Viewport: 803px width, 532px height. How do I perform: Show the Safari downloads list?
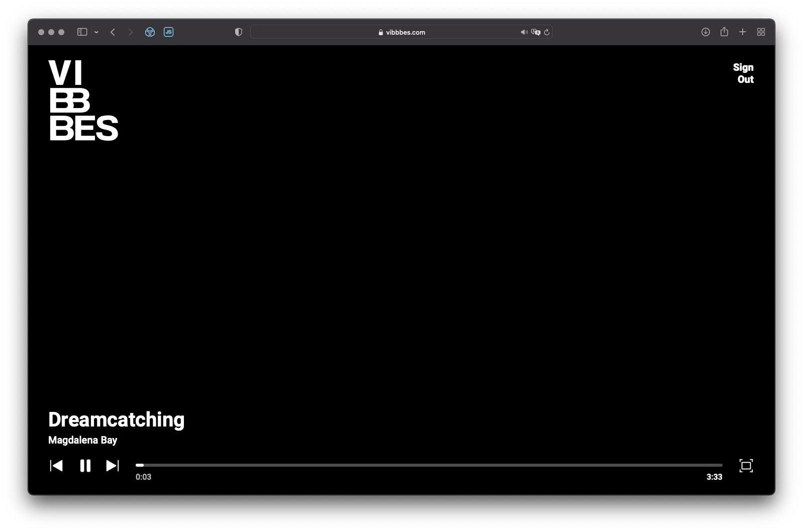tap(706, 32)
